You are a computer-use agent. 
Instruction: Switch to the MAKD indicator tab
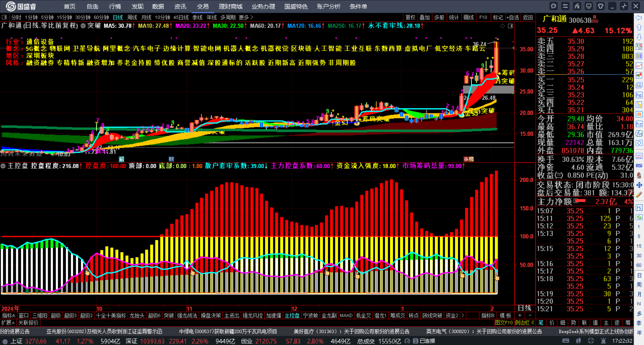(346, 316)
